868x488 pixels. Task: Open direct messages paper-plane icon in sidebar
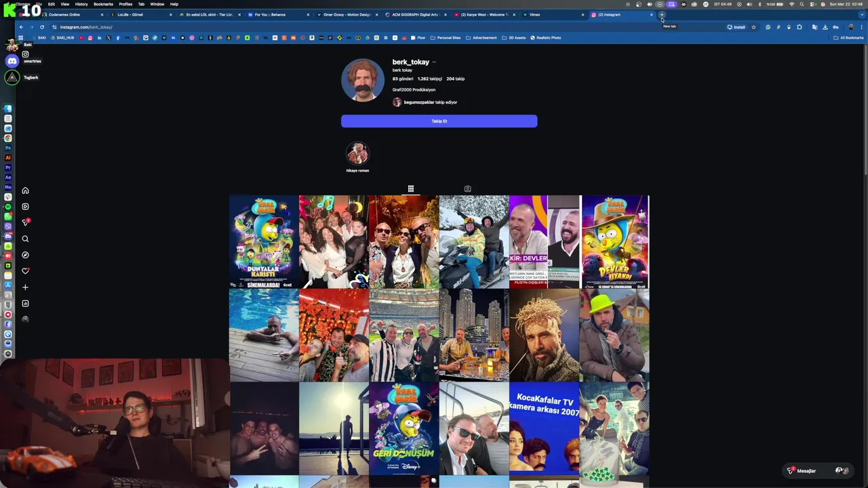point(25,222)
